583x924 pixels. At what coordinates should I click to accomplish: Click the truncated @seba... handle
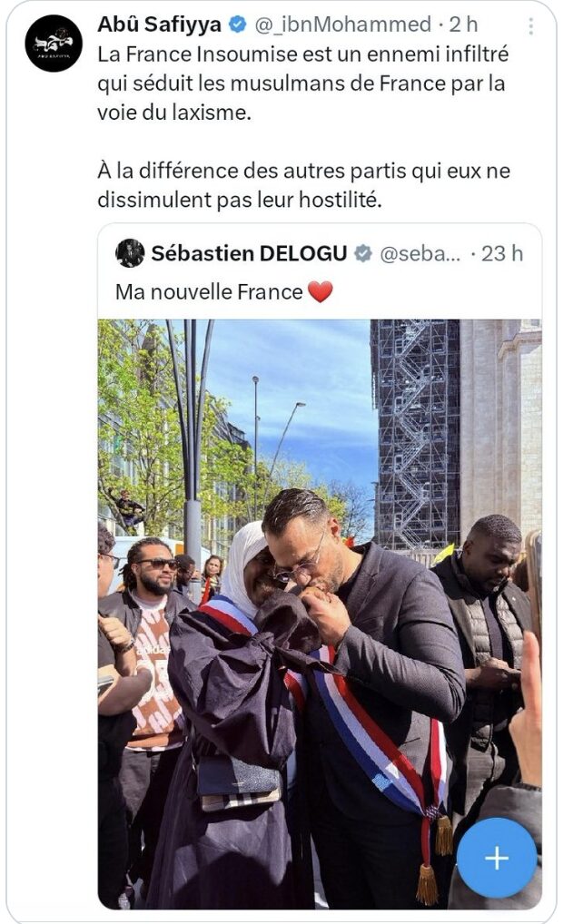(x=420, y=254)
